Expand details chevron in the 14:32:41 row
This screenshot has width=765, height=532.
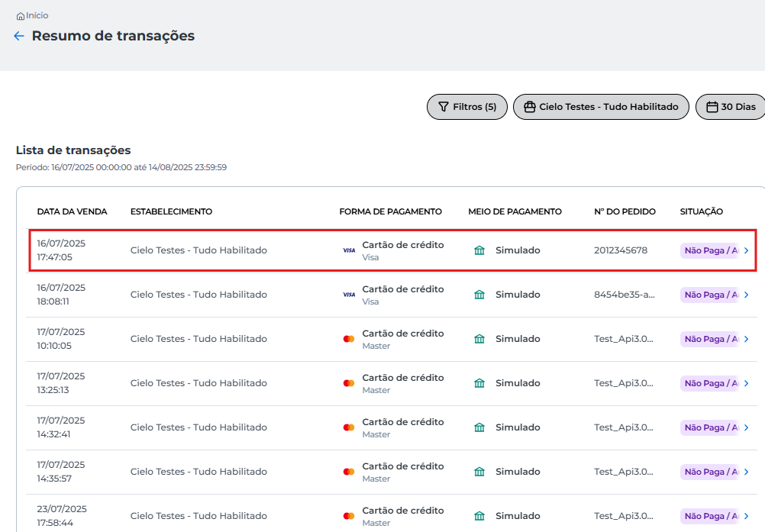pyautogui.click(x=747, y=427)
